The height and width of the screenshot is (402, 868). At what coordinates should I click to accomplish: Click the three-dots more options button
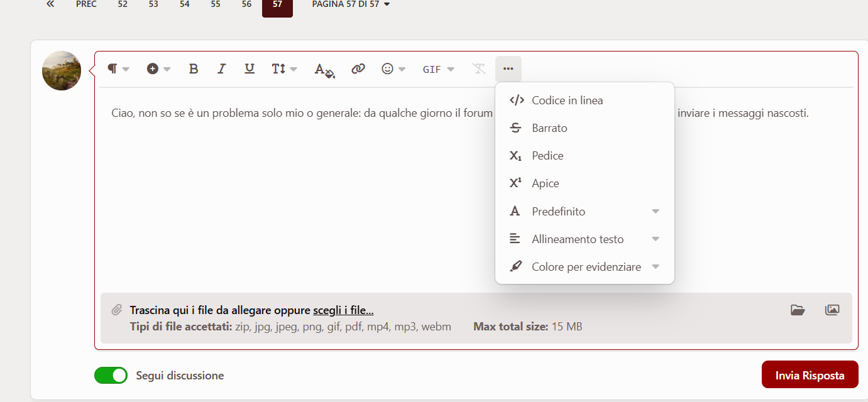508,69
